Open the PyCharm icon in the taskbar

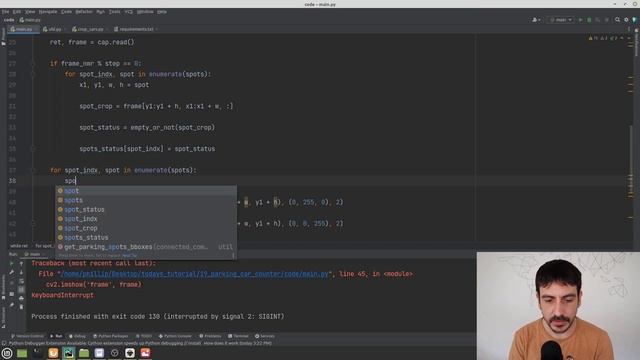click(68, 353)
